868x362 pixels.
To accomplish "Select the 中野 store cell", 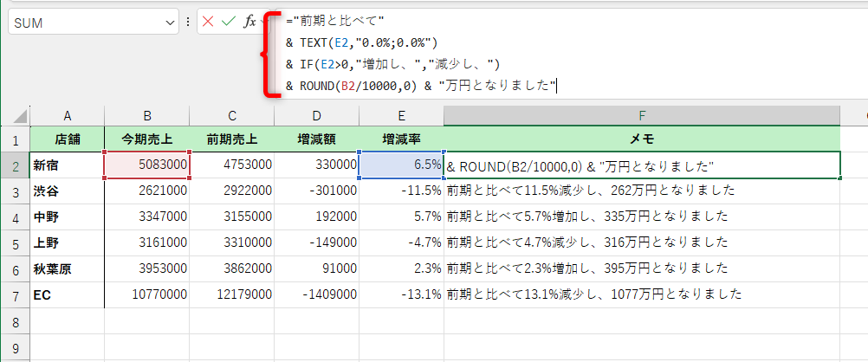I will [x=67, y=217].
